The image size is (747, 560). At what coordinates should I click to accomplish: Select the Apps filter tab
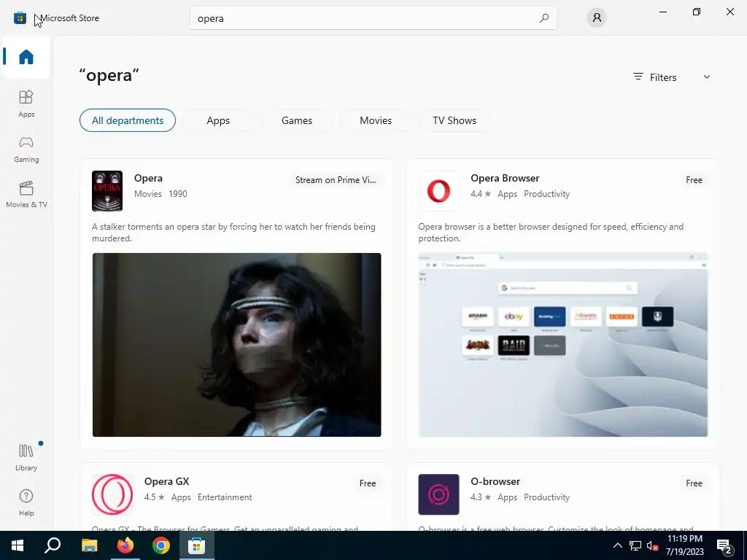(x=218, y=120)
